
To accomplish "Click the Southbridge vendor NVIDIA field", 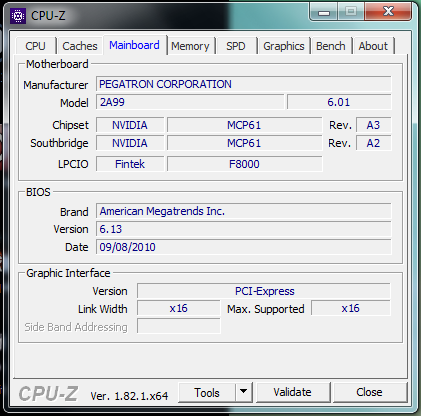I will click(130, 143).
